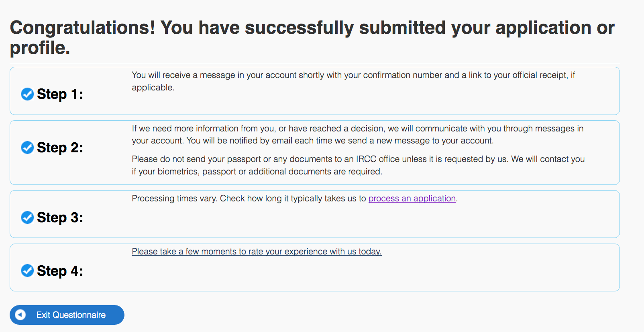Screen dimensions: 644x332
Task: Click the word IRCC in Step 2 text
Action: [x=366, y=159]
